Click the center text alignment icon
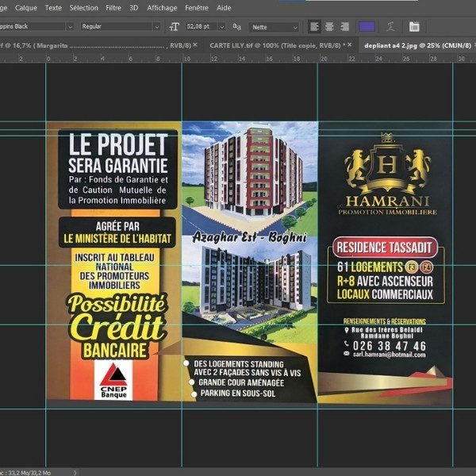This screenshot has width=476, height=476. pyautogui.click(x=329, y=26)
